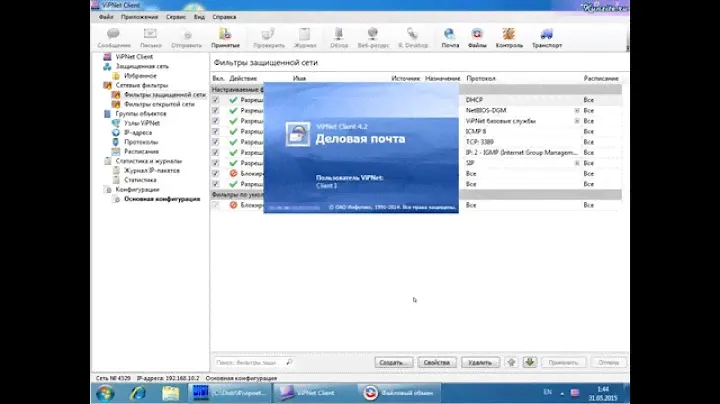Viewport: 720px width, 404px height.
Task: Expand the ViPNet базовые службы row
Action: click(576, 121)
